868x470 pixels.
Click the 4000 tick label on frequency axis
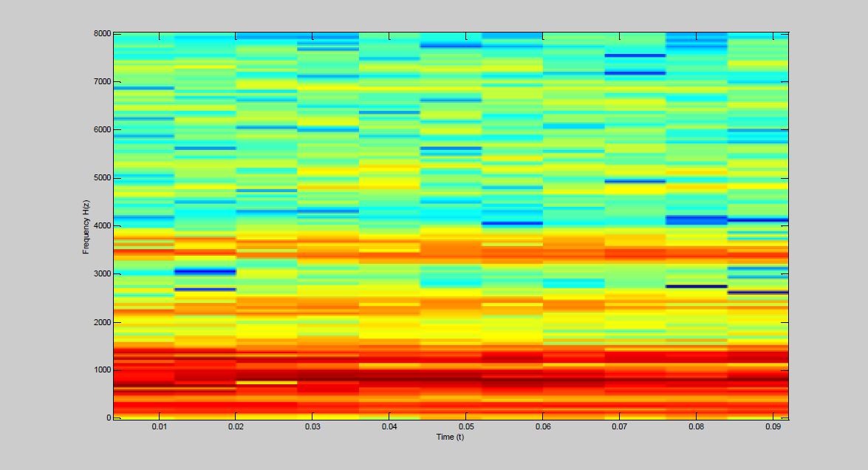[x=102, y=226]
